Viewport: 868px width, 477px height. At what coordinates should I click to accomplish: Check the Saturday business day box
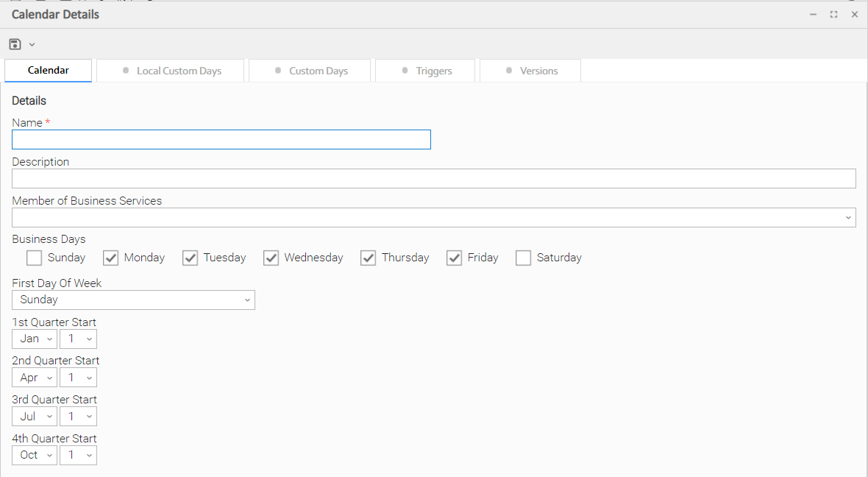(524, 258)
